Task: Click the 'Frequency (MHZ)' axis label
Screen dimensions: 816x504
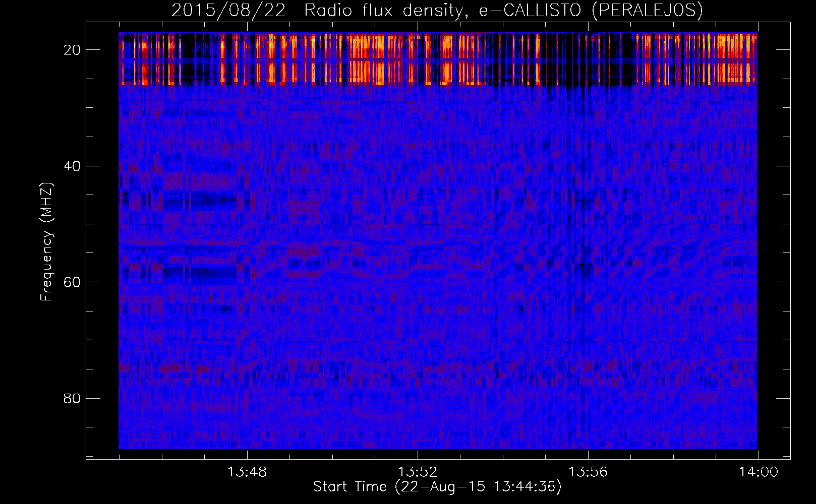Action: pos(46,241)
